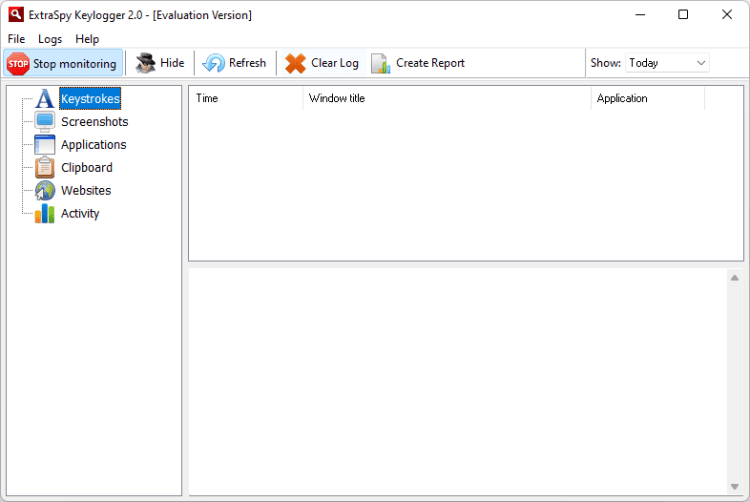The image size is (750, 502).
Task: Click the ExtraSpy Keylogger title bar icon
Action: click(x=16, y=14)
